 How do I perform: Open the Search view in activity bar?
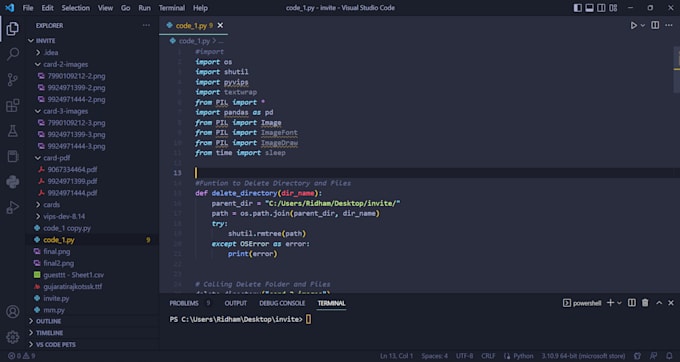[x=13, y=54]
